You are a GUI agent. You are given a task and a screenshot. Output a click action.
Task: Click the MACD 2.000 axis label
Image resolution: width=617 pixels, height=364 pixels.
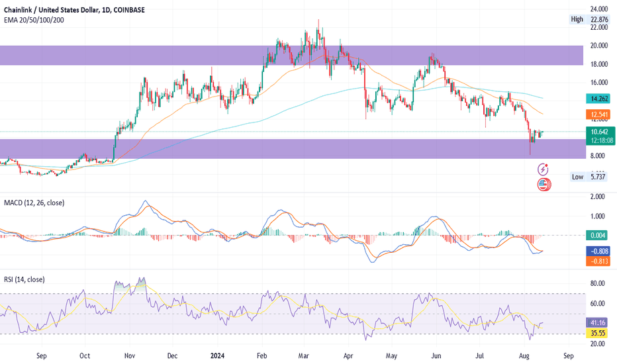pos(598,197)
